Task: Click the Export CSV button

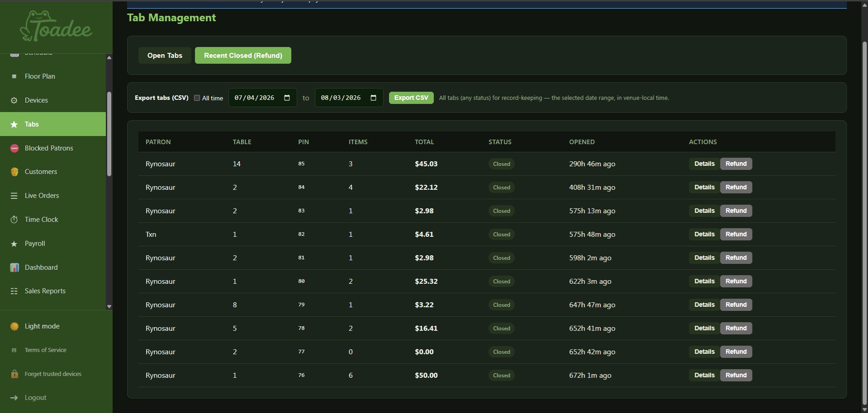Action: (x=411, y=98)
